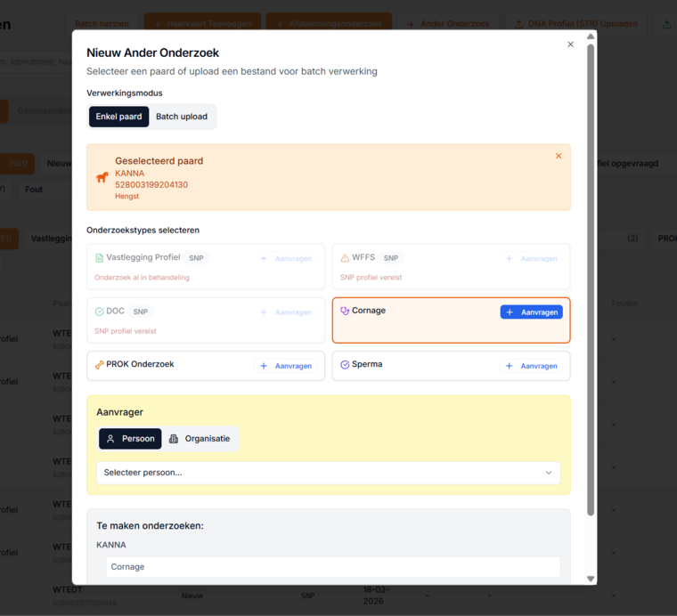Click the building icon in Organisatie
Viewport: 677px width, 616px height.
(174, 439)
